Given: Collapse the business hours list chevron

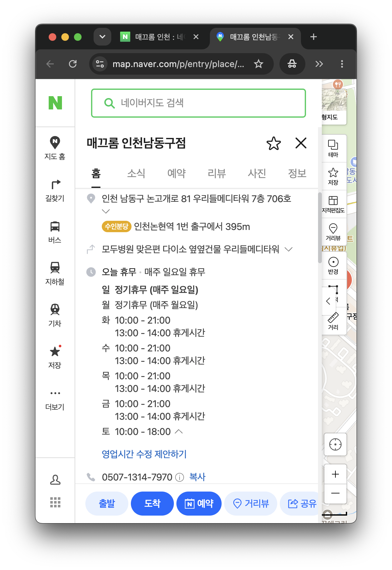Looking at the screenshot, I should 179,431.
